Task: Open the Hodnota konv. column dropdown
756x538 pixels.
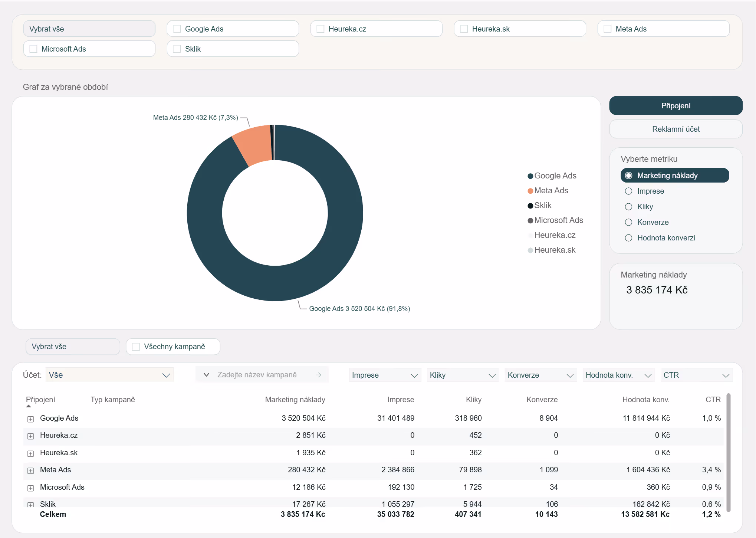Action: [x=618, y=375]
